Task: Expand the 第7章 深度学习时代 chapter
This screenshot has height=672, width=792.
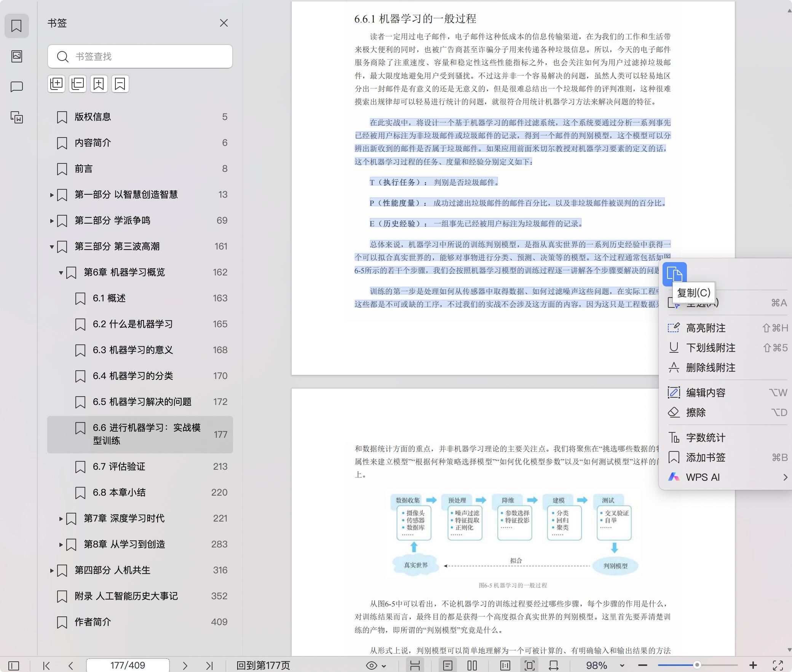Action: pyautogui.click(x=61, y=518)
